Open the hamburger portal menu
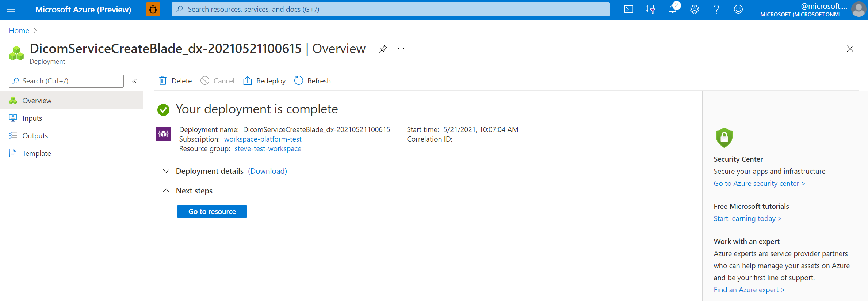The image size is (868, 301). pos(11,9)
